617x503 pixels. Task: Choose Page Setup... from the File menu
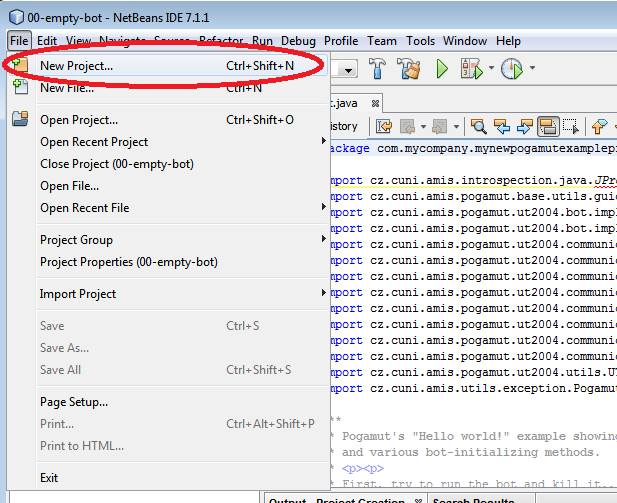pyautogui.click(x=167, y=402)
